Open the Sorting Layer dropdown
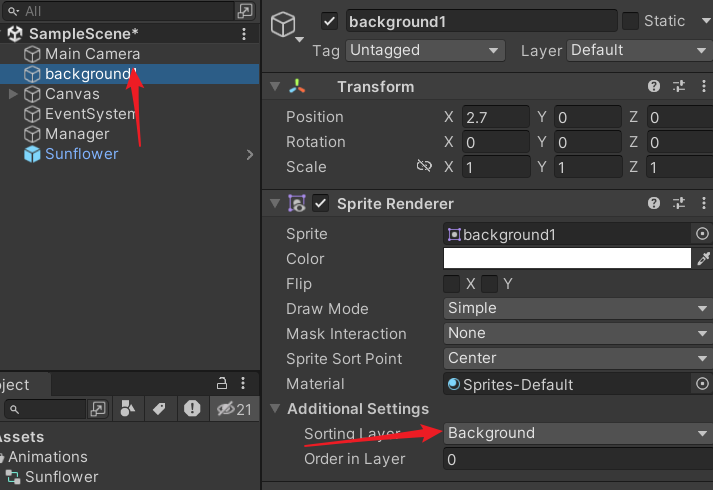The image size is (713, 490). (x=577, y=434)
